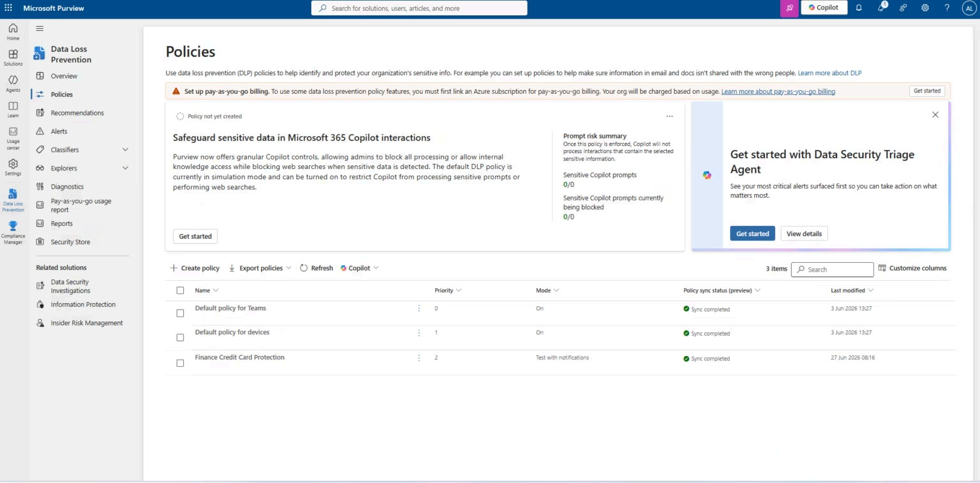The image size is (980, 483).
Task: Click Refresh in the policies toolbar
Action: point(316,268)
